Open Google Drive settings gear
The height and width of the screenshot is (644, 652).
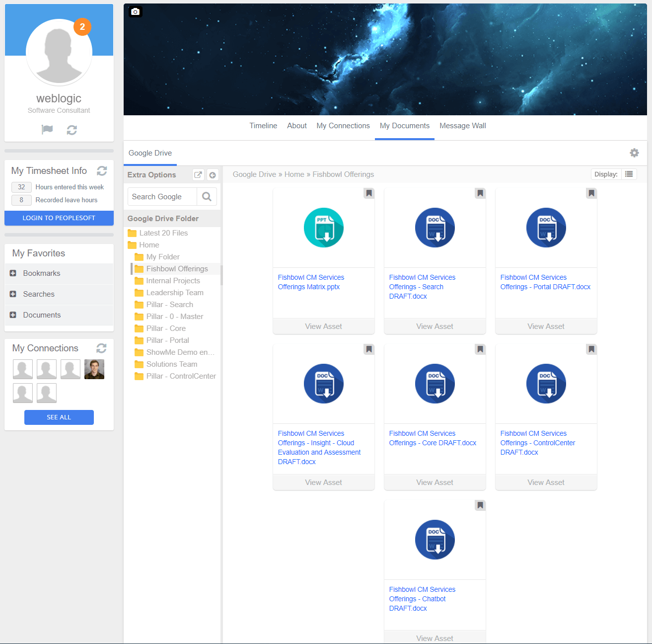pos(634,153)
